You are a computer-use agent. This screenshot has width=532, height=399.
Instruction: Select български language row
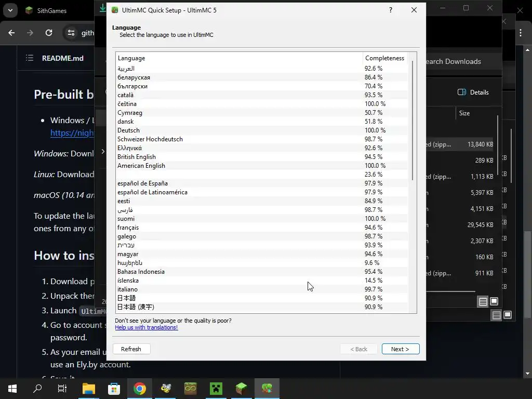262,86
